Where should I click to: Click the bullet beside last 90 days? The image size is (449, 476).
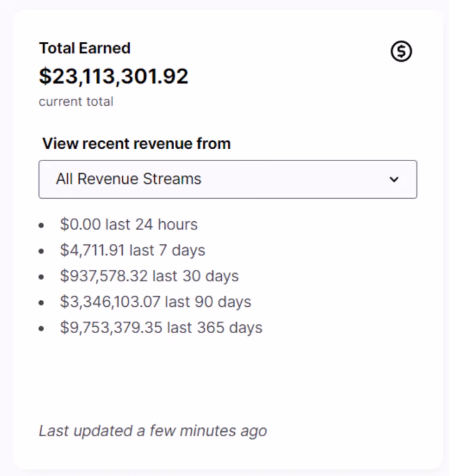42,303
